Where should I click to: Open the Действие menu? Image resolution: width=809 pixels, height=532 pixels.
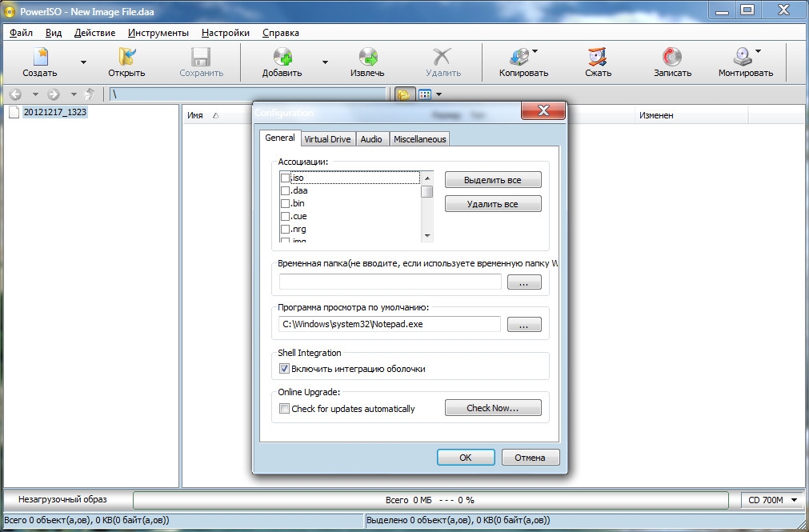95,33
